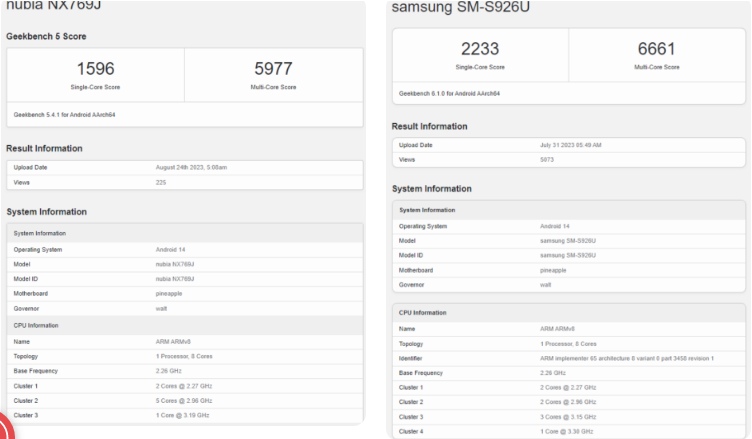Click samsung Cluster 4 '1 Core @ 3.30 GHz'
752x439 pixels.
tap(567, 431)
